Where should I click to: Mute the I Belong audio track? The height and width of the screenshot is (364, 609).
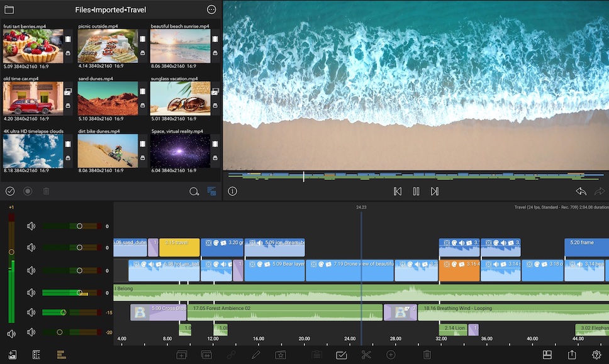pyautogui.click(x=31, y=292)
